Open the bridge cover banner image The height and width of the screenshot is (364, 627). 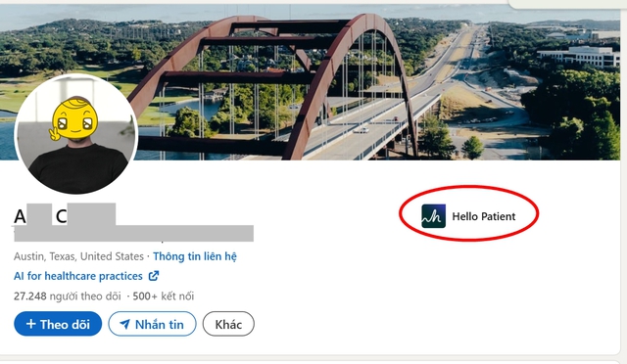point(310,82)
